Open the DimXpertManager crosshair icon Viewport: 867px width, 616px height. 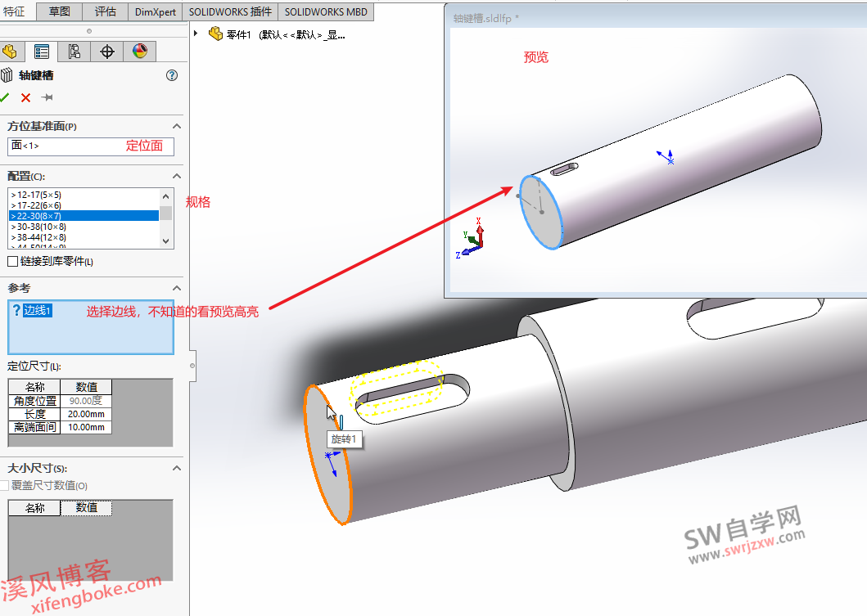pyautogui.click(x=106, y=51)
